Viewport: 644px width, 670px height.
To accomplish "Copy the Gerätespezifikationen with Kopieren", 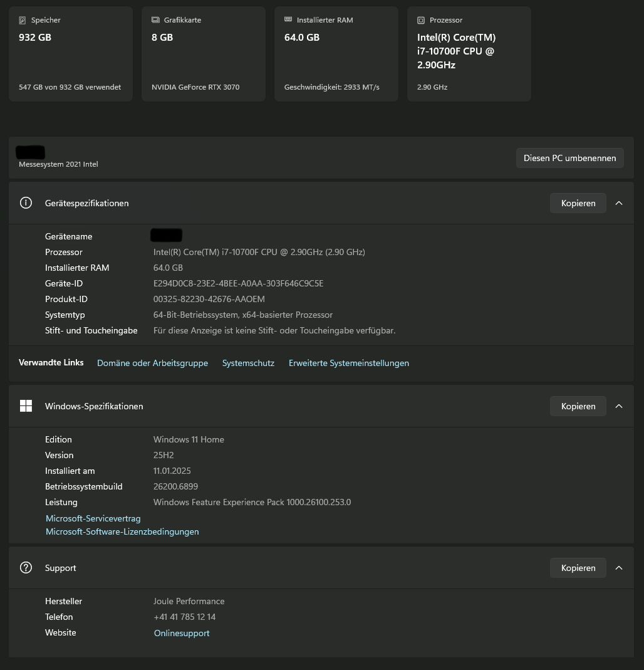I will pyautogui.click(x=578, y=204).
